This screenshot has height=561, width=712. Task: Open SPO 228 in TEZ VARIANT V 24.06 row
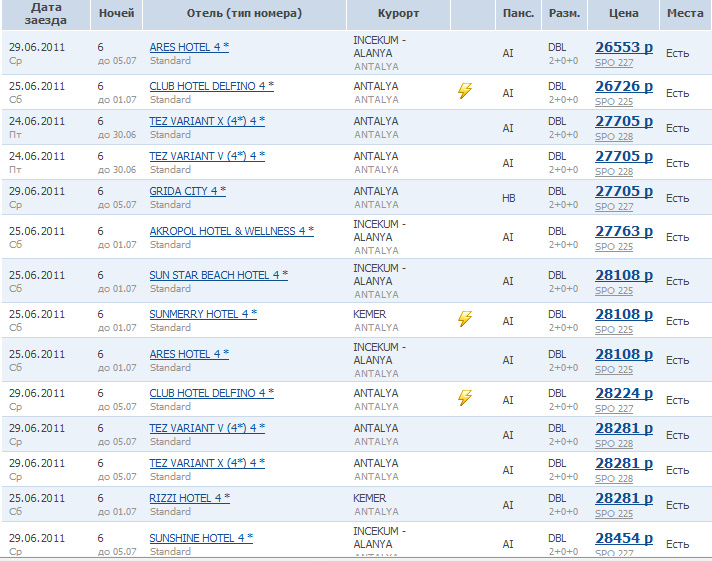pos(614,172)
